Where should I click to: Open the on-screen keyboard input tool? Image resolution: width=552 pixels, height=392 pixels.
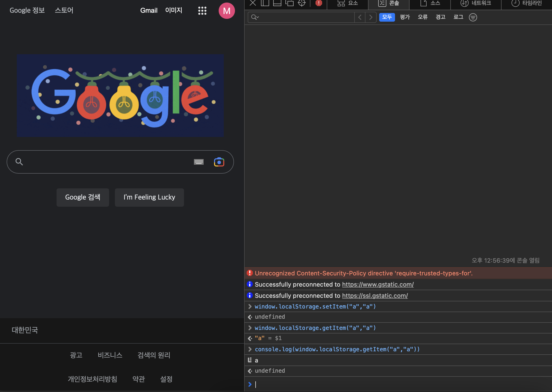199,162
